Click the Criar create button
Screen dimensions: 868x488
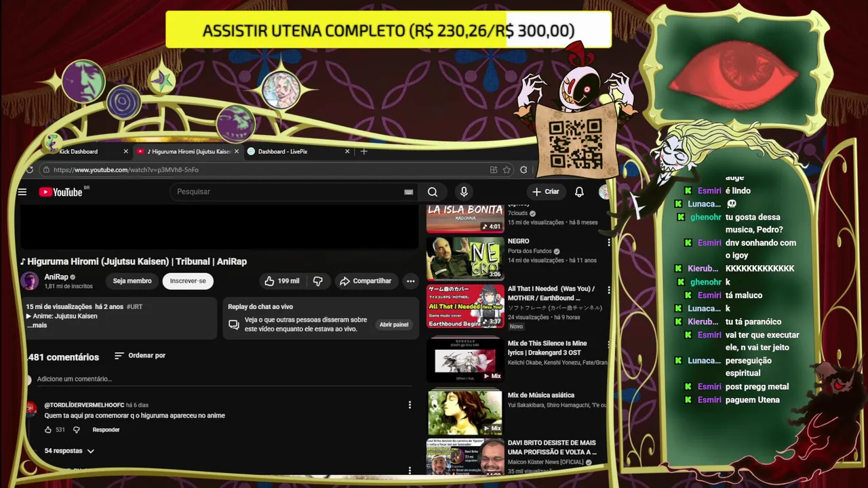tap(545, 192)
